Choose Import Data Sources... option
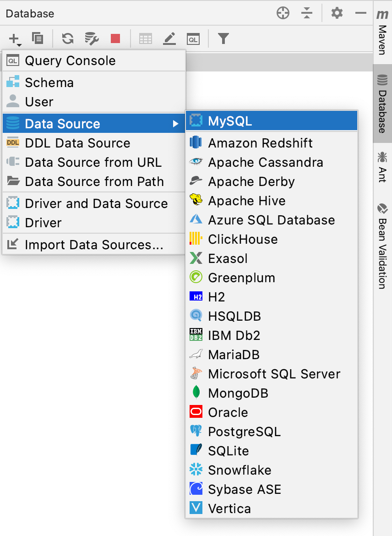Viewport: 392px width, 536px height. [94, 245]
